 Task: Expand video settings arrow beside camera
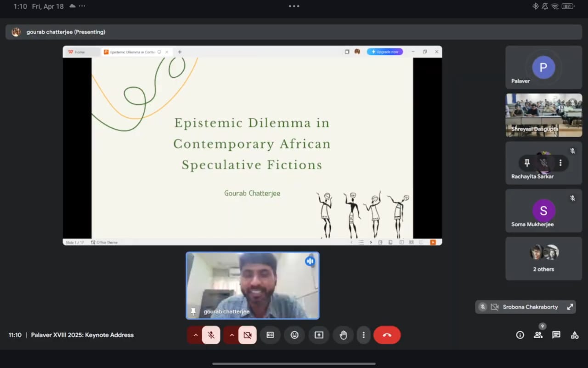[232, 335]
